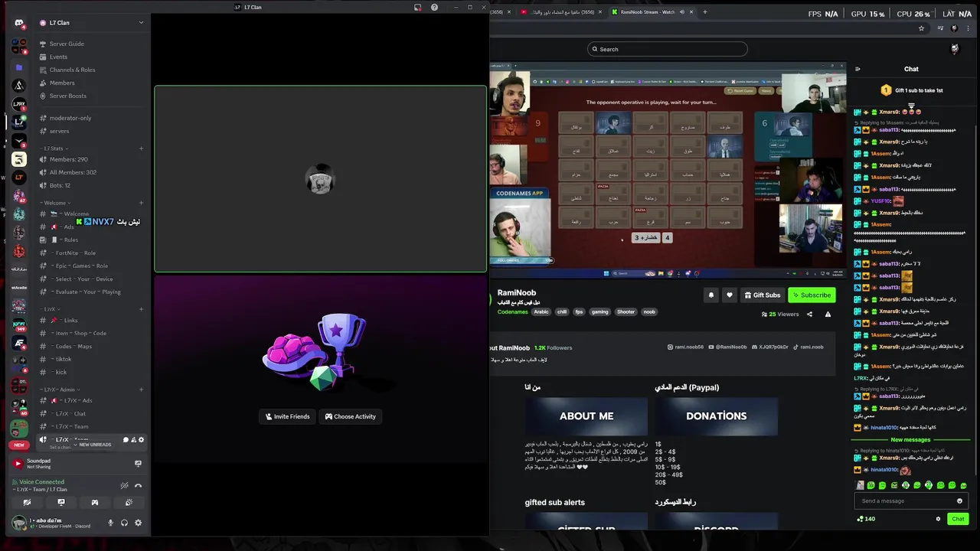Open emoji picker in chat input
This screenshot has width=980, height=551.
959,500
